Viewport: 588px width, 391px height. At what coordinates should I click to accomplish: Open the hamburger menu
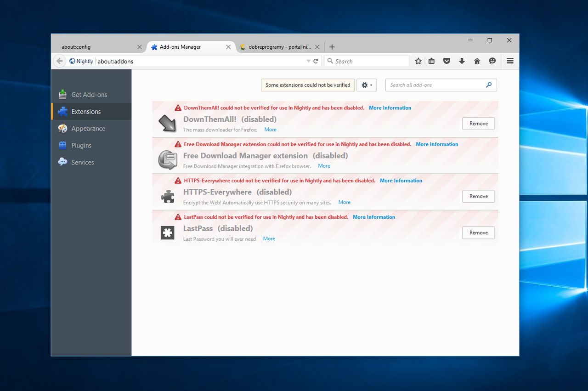point(510,61)
